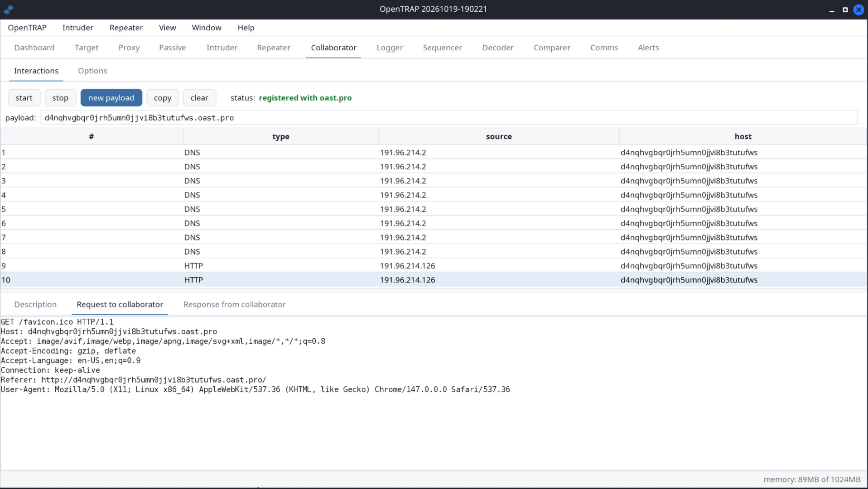The width and height of the screenshot is (868, 489).
Task: Switch to the Logger tab
Action: tap(390, 48)
